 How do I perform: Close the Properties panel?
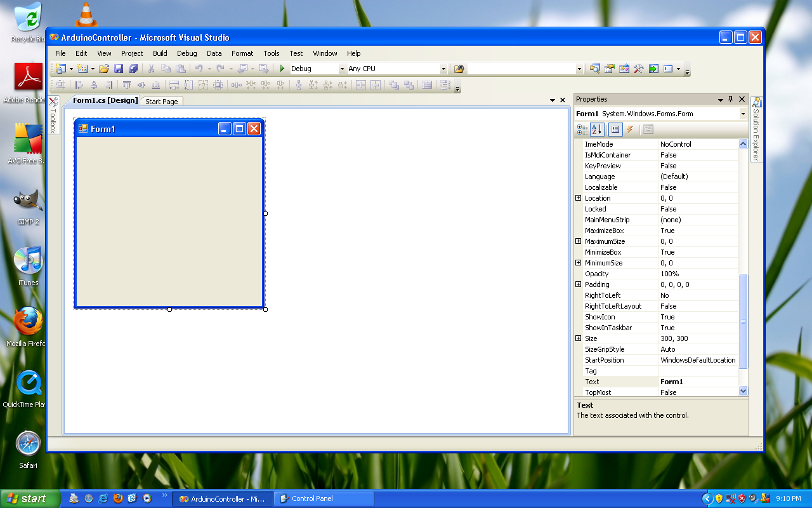742,99
